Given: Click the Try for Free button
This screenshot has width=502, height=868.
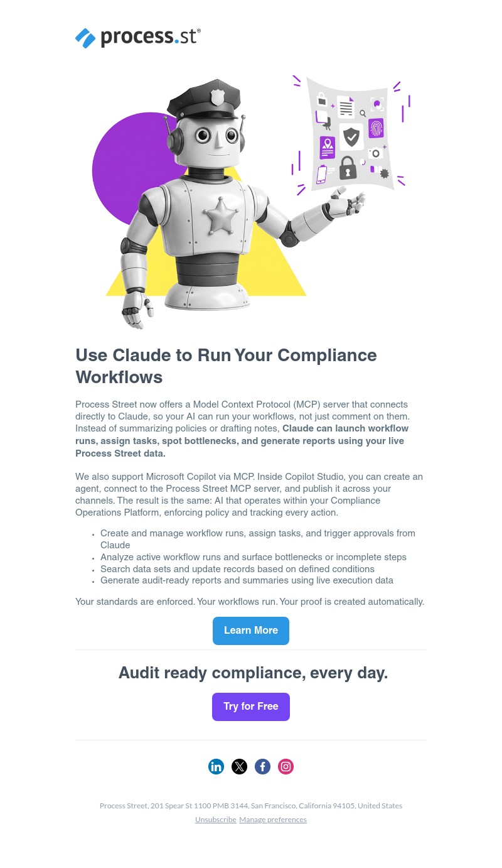Looking at the screenshot, I should [x=251, y=707].
